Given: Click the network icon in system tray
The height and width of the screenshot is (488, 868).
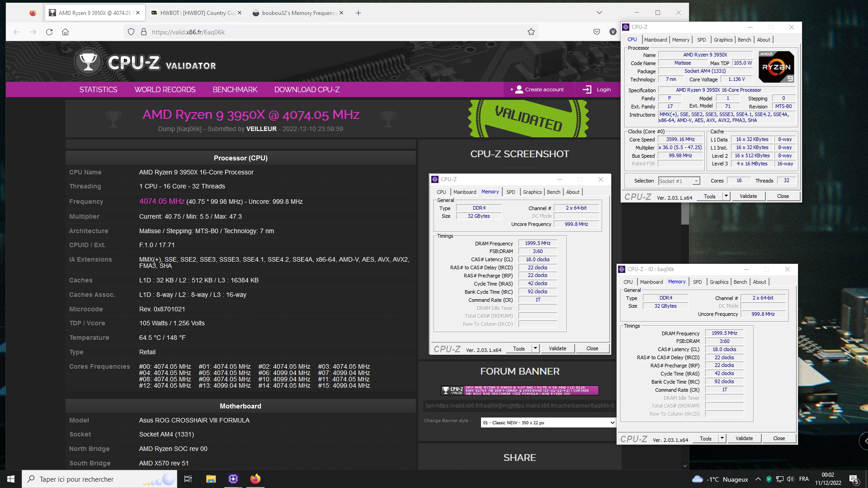Looking at the screenshot, I should [x=779, y=479].
